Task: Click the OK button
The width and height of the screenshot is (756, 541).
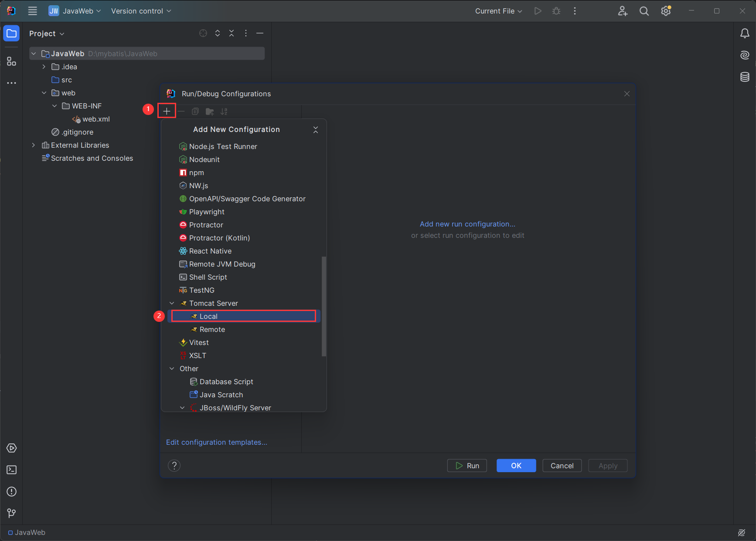Action: 516,466
